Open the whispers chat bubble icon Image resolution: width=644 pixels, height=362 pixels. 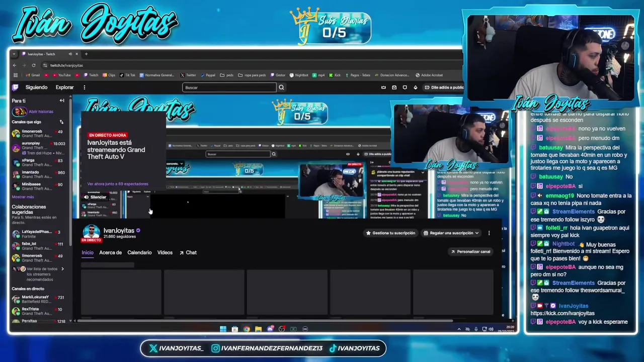(x=405, y=87)
